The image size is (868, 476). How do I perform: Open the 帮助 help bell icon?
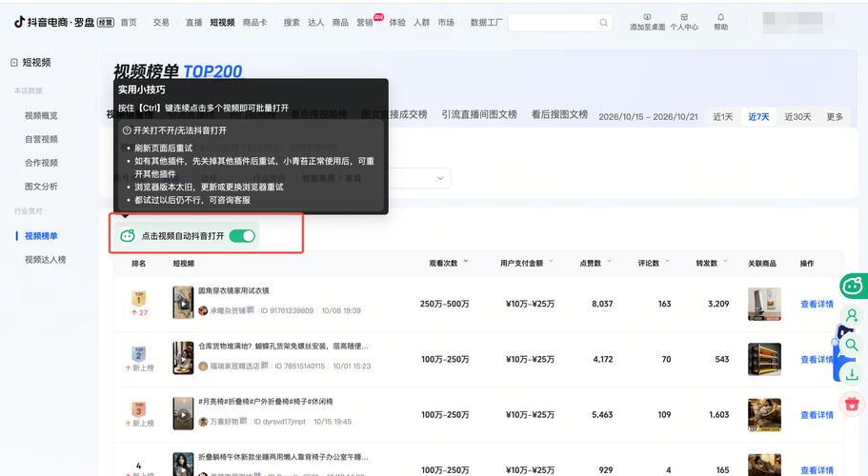(x=720, y=17)
